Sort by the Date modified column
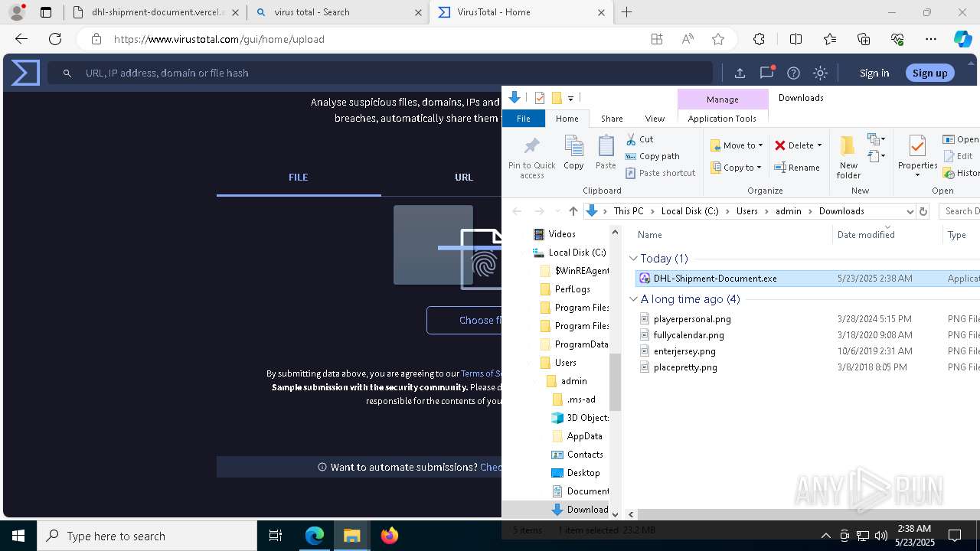Image resolution: width=980 pixels, height=551 pixels. pyautogui.click(x=866, y=235)
